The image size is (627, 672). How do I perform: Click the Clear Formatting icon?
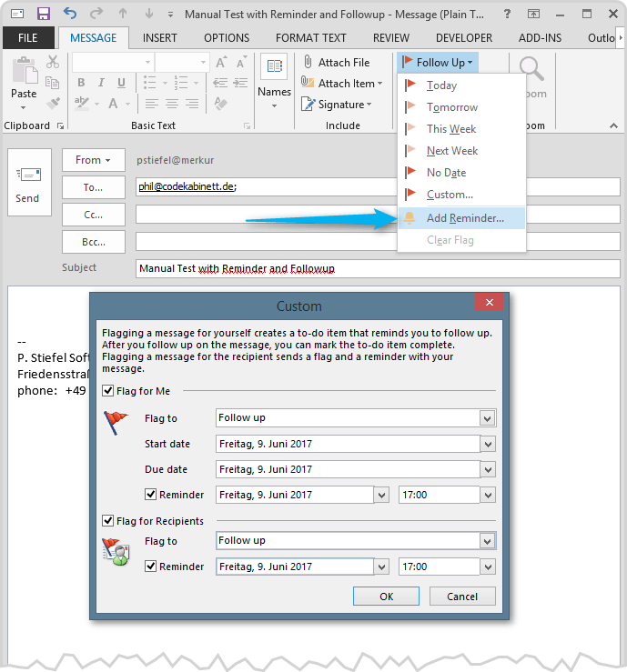220,104
